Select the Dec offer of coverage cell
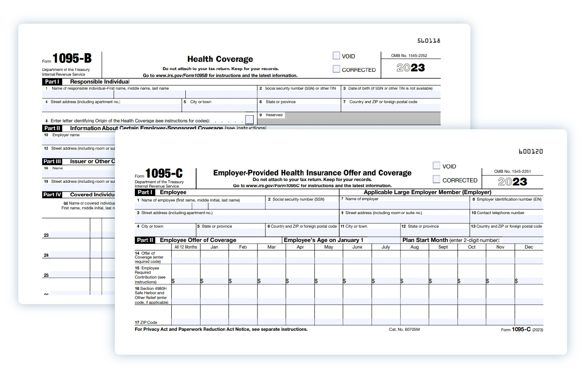 [x=528, y=260]
